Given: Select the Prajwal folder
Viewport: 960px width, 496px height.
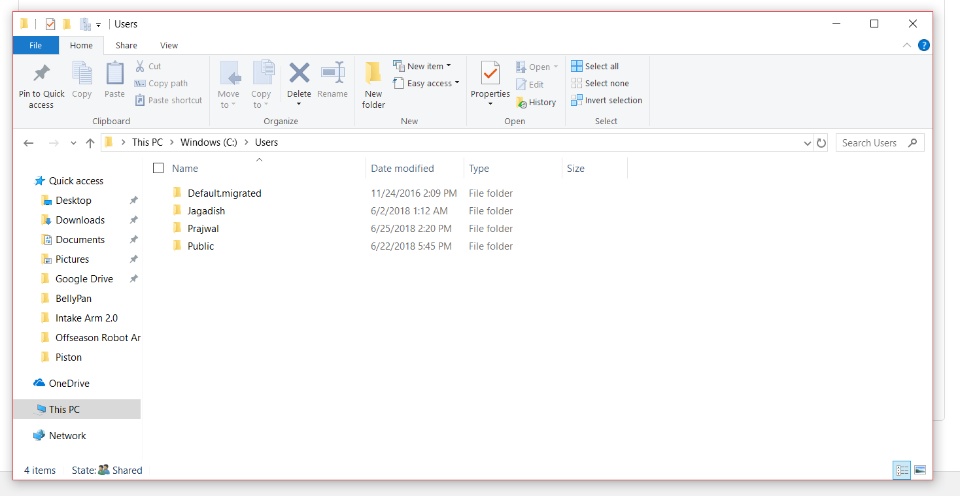Looking at the screenshot, I should pos(203,228).
